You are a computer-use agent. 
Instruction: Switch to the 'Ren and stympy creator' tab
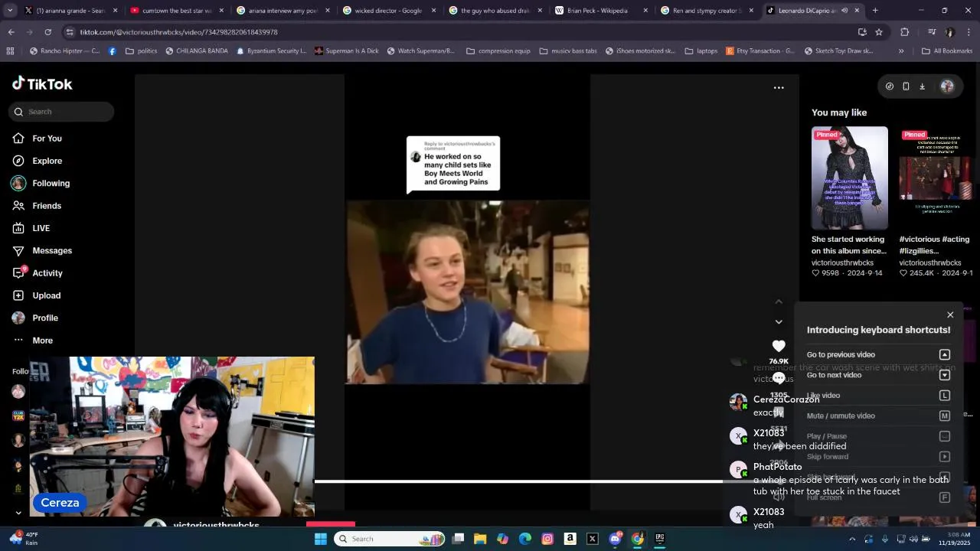click(707, 11)
